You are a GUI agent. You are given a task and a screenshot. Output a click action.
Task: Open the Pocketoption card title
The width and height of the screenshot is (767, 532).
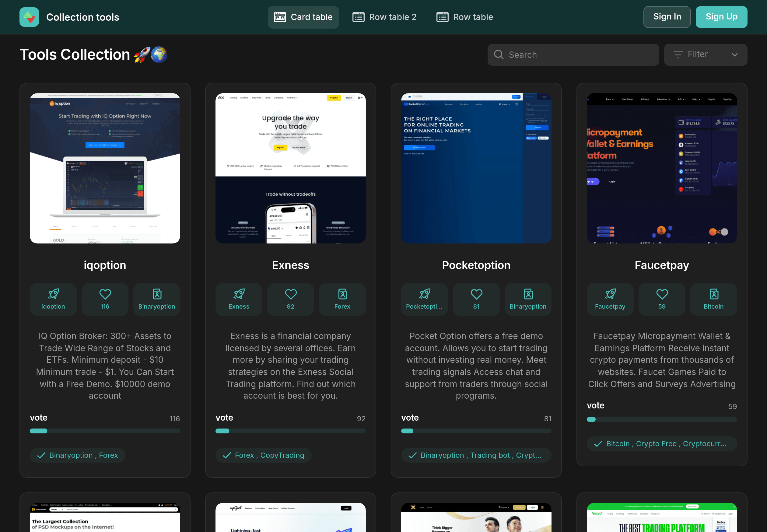tap(476, 265)
